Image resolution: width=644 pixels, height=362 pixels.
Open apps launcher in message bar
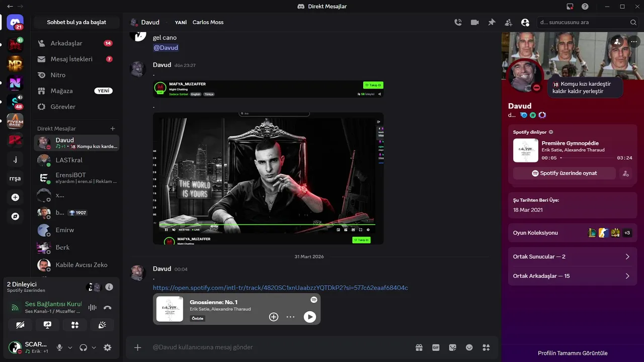[486, 347]
